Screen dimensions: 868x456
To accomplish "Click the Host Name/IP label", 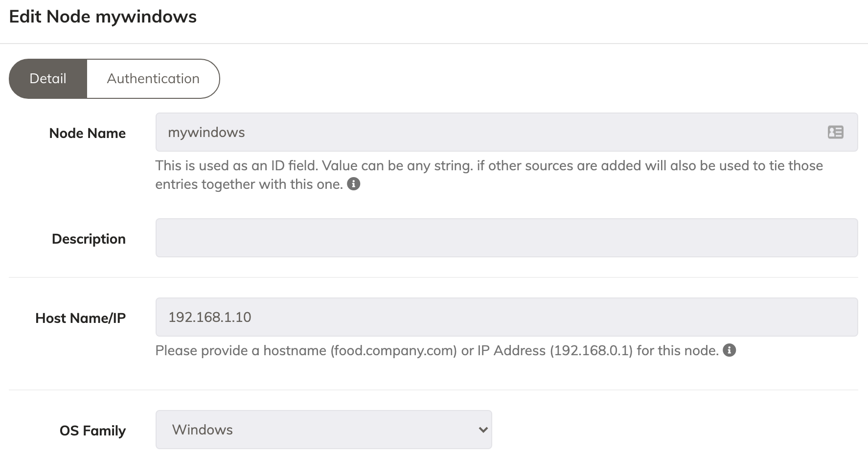I will click(81, 318).
